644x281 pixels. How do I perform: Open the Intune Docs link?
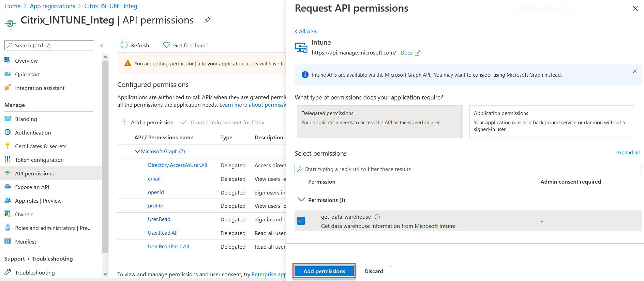click(x=406, y=52)
